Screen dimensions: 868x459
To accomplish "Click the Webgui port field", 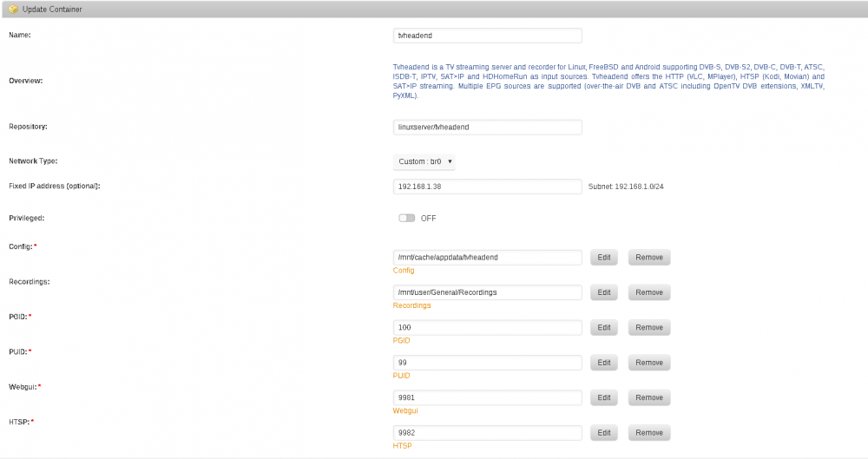I will pos(487,397).
